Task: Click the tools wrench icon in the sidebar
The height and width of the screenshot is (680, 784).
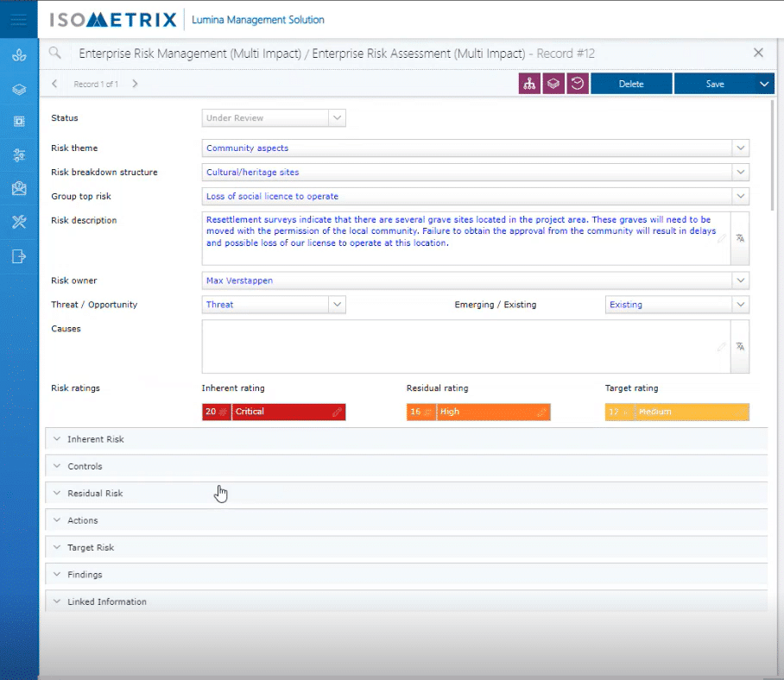Action: point(19,222)
